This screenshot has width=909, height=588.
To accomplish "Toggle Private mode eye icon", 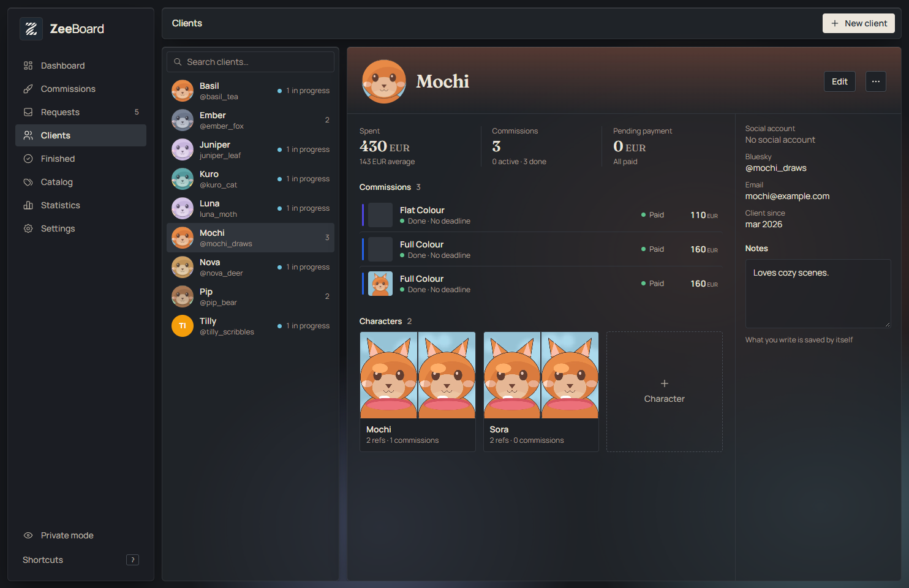I will click(28, 535).
